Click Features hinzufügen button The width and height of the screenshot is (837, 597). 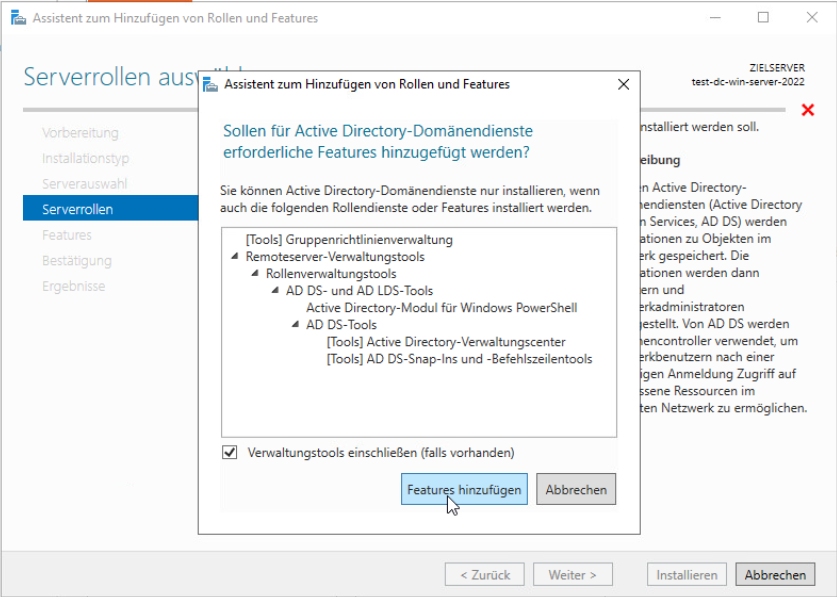tap(464, 489)
